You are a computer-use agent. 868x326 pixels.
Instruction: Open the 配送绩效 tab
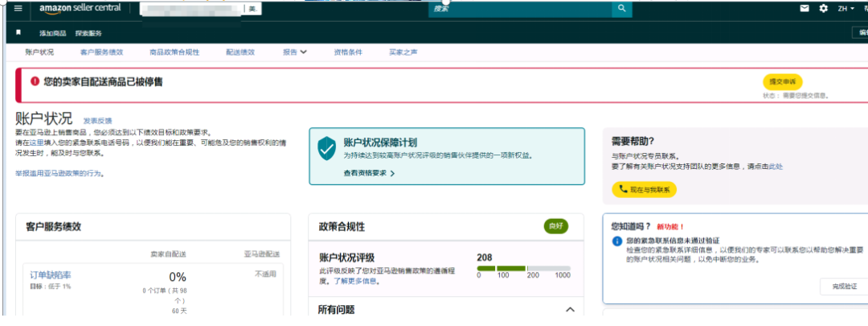click(x=240, y=52)
